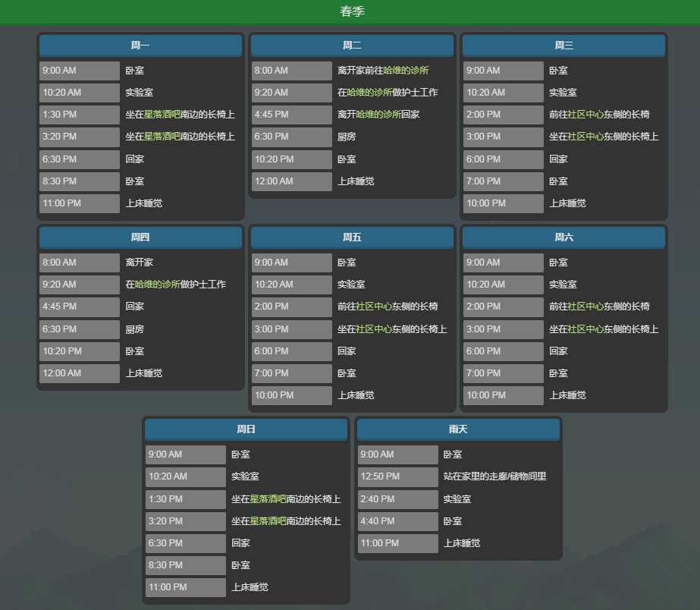Click the 11:00 PM time cell under 周日
700x610 pixels.
pyautogui.click(x=185, y=588)
